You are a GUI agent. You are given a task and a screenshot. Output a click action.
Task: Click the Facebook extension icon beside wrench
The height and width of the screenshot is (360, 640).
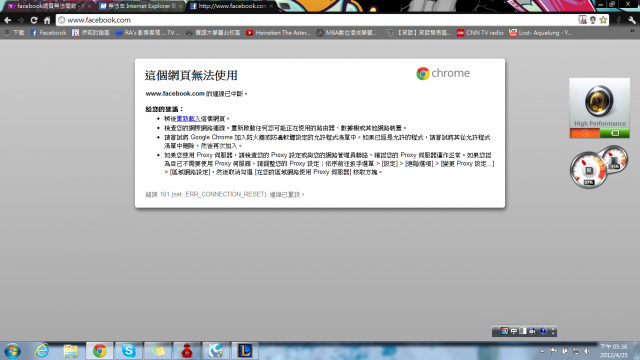point(619,20)
